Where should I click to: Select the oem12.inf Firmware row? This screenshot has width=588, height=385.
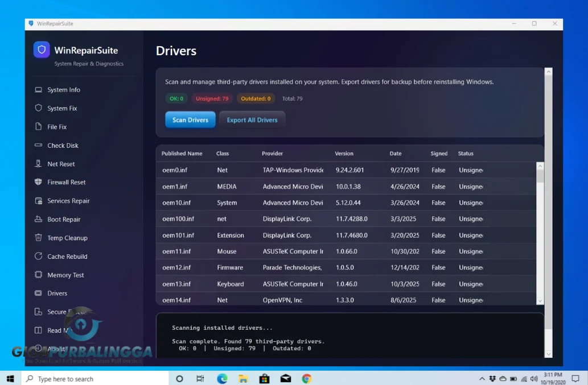(346, 267)
